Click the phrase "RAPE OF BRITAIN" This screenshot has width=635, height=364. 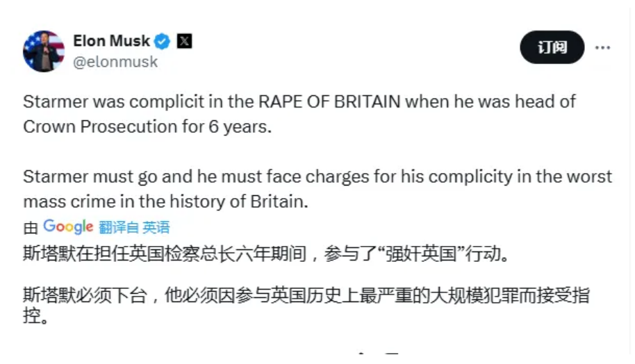pyautogui.click(x=329, y=101)
